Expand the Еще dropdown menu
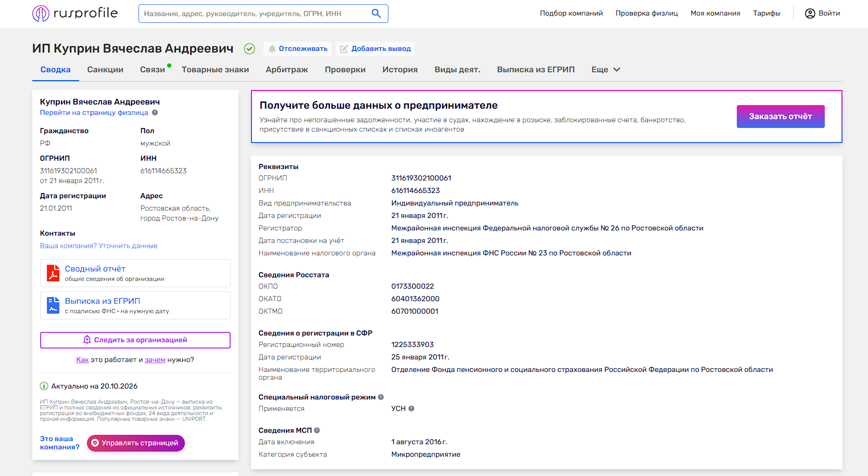868x476 pixels. tap(606, 70)
